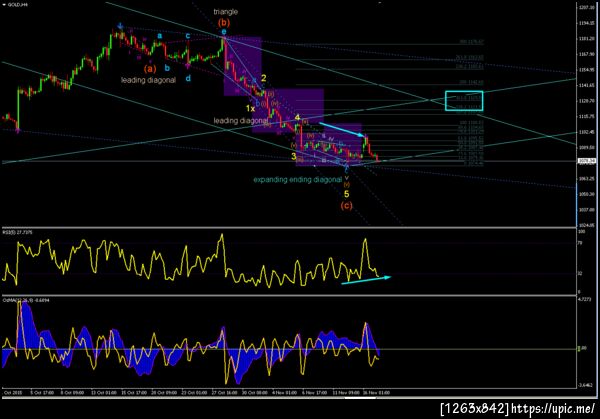
Task: Click the yellow '5' wave label
Action: [346, 194]
